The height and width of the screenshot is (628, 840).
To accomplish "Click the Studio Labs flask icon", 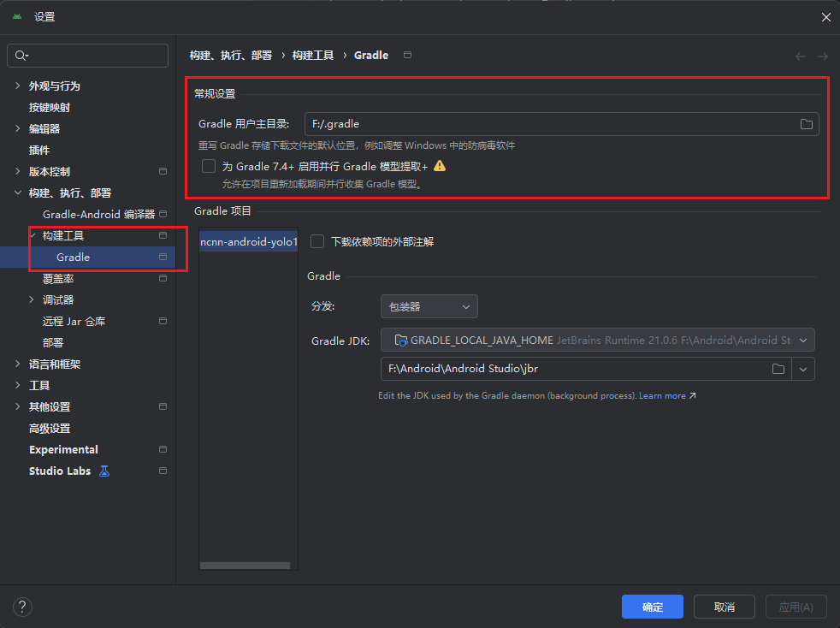I will [104, 471].
